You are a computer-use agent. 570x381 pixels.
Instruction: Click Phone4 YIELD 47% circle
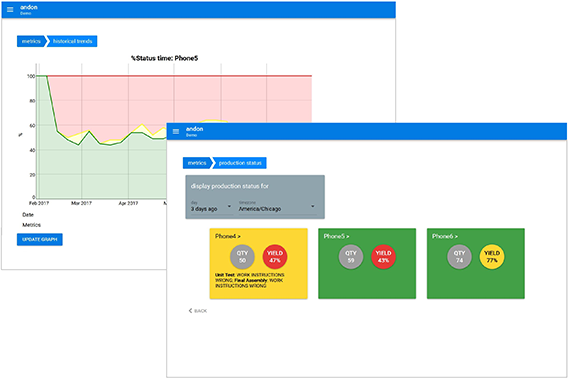tap(275, 257)
